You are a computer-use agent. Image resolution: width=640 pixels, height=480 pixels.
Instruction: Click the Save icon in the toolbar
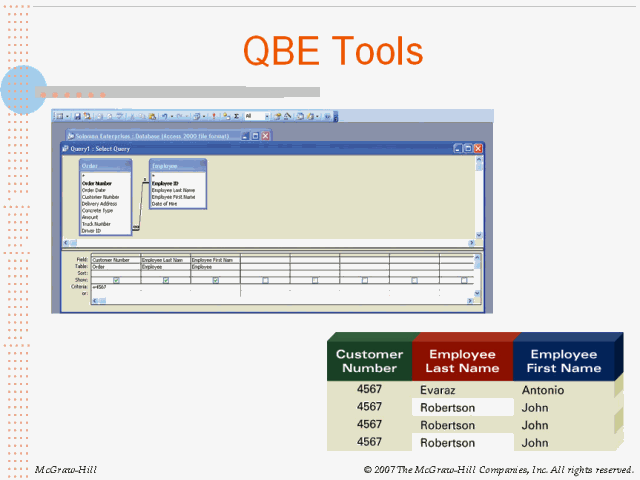pyautogui.click(x=78, y=117)
